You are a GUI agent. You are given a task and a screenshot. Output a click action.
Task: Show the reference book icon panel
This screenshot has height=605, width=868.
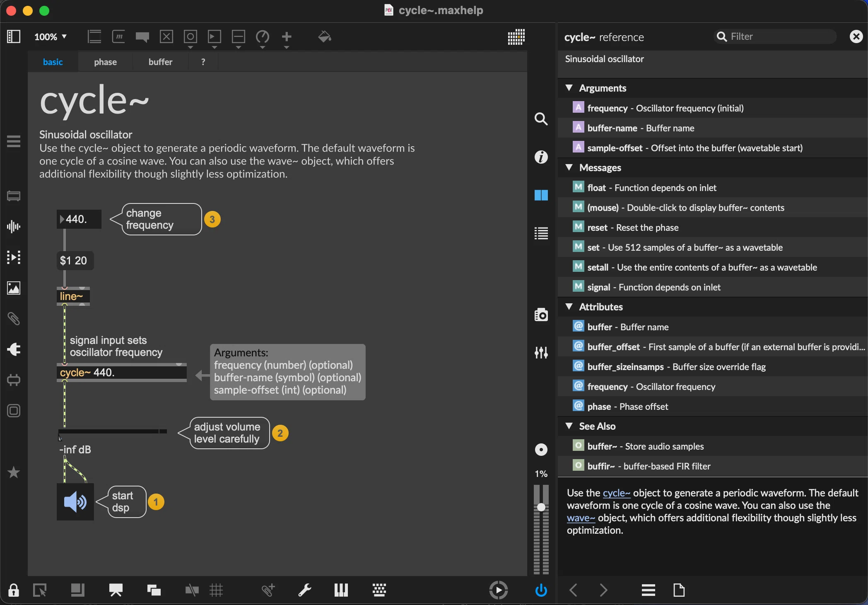[541, 195]
